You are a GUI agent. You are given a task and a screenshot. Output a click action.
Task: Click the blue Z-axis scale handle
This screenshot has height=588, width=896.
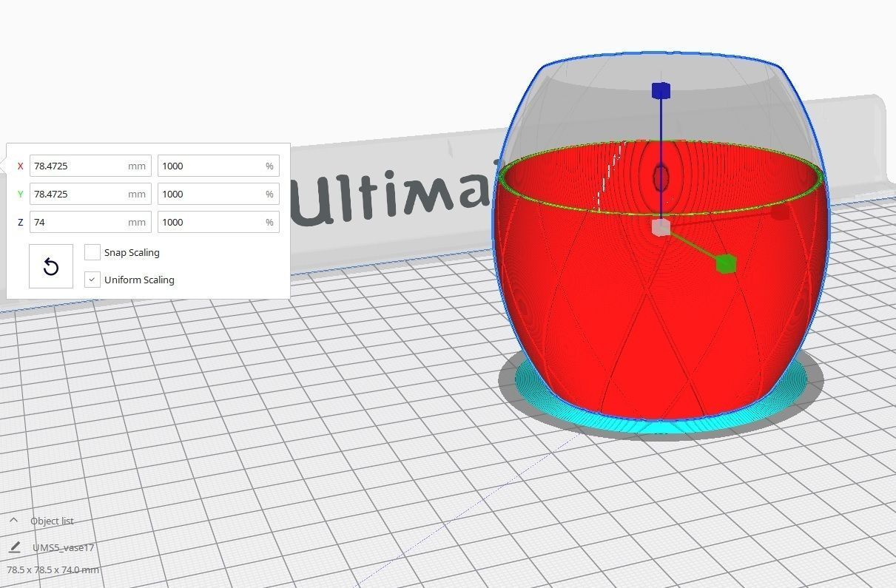point(661,91)
